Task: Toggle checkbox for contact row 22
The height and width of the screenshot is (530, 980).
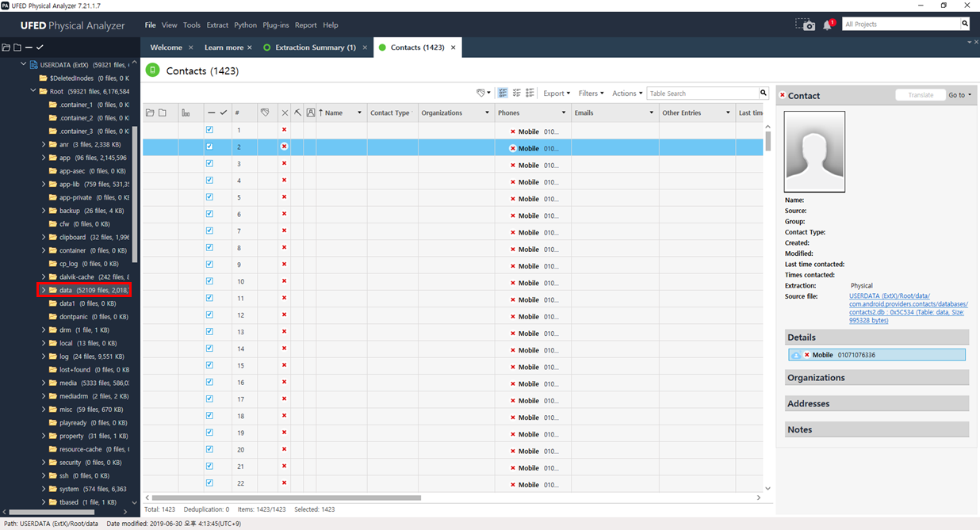Action: pyautogui.click(x=209, y=482)
